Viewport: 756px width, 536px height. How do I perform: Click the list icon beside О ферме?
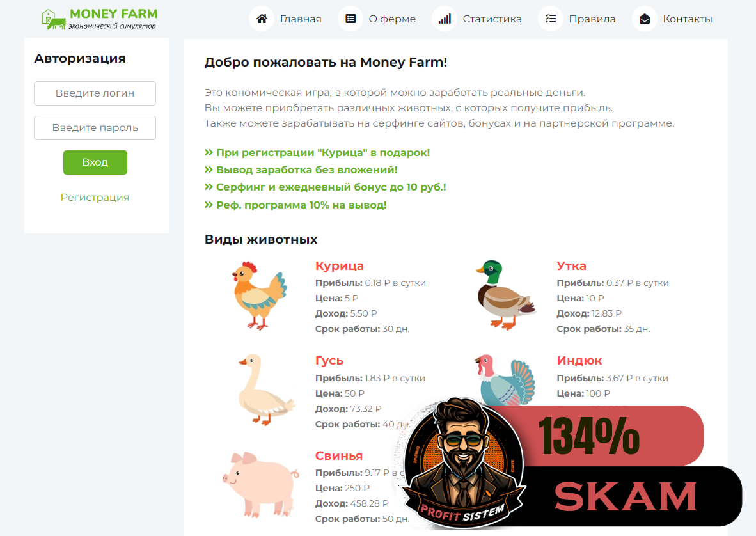pyautogui.click(x=350, y=19)
